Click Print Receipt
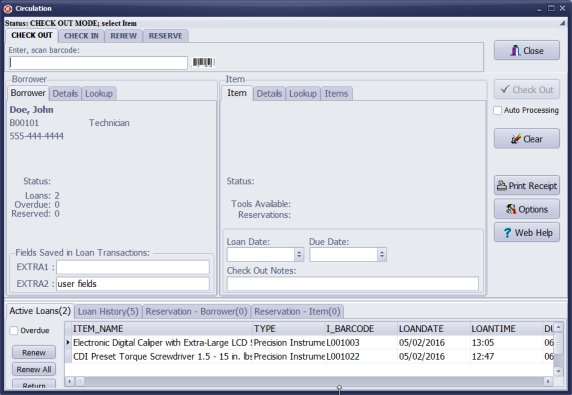The image size is (572, 395). pos(527,186)
